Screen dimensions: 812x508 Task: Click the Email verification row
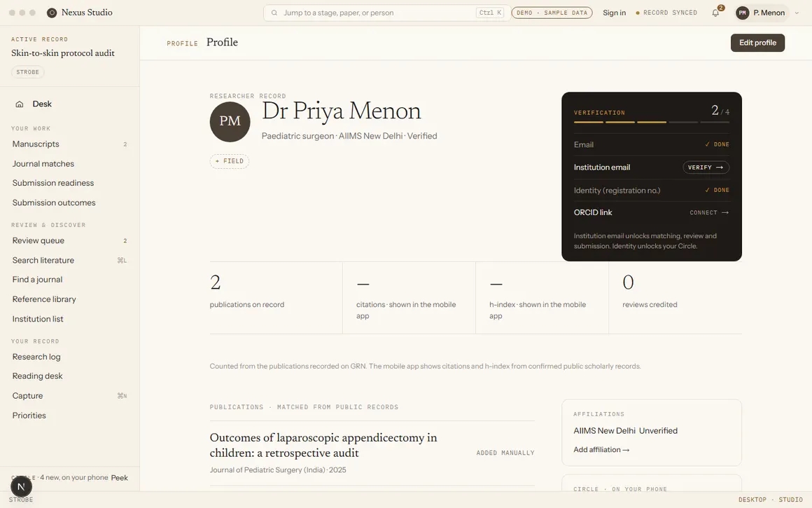[652, 144]
